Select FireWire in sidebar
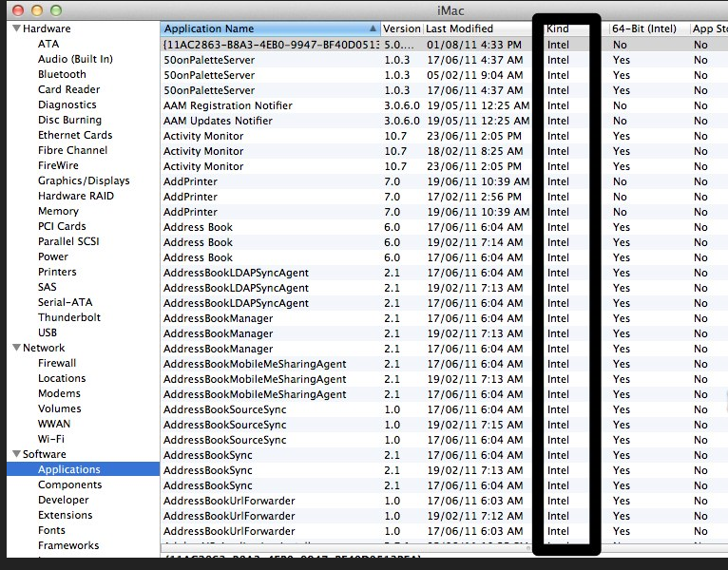The width and height of the screenshot is (728, 570). (x=58, y=165)
